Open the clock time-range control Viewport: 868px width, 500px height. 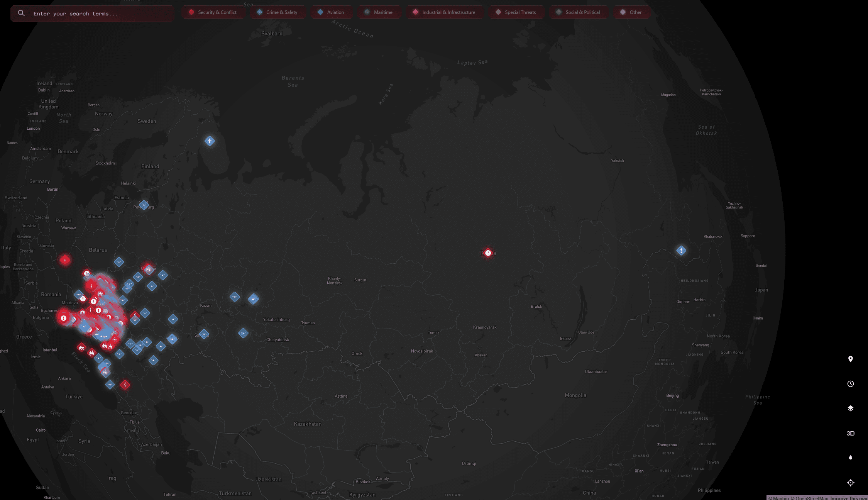pos(850,384)
